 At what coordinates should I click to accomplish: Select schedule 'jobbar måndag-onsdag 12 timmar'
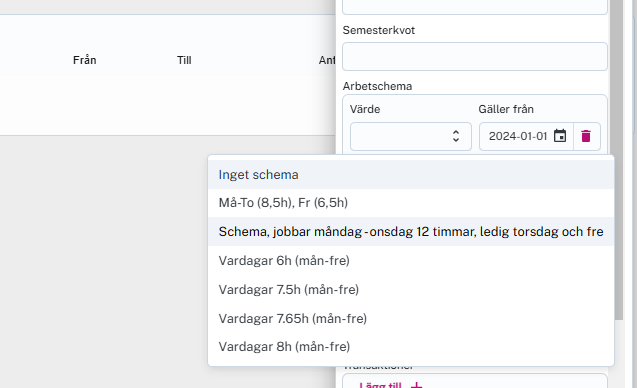coord(411,232)
